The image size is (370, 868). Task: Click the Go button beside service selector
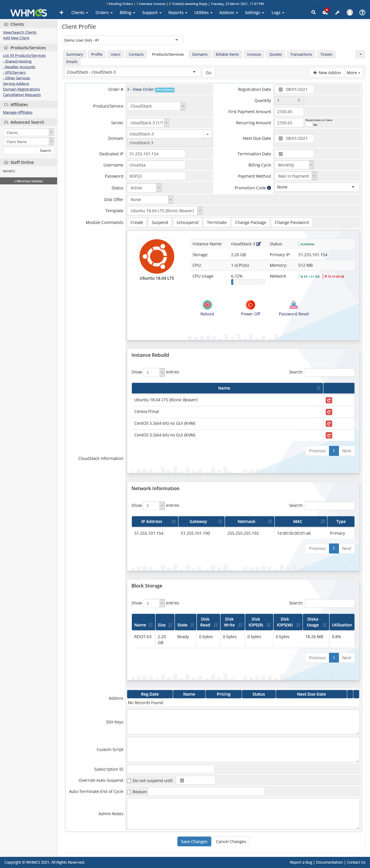[x=208, y=72]
